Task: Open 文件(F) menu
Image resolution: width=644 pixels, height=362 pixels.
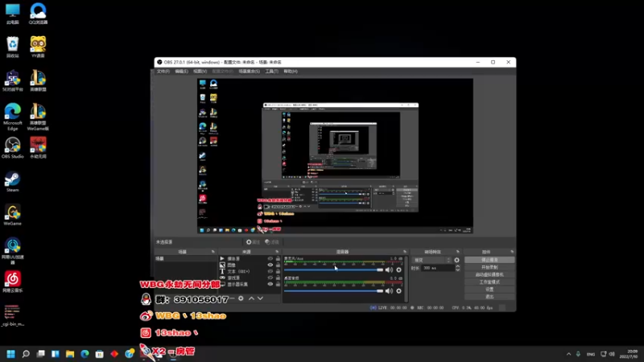Action: 163,72
